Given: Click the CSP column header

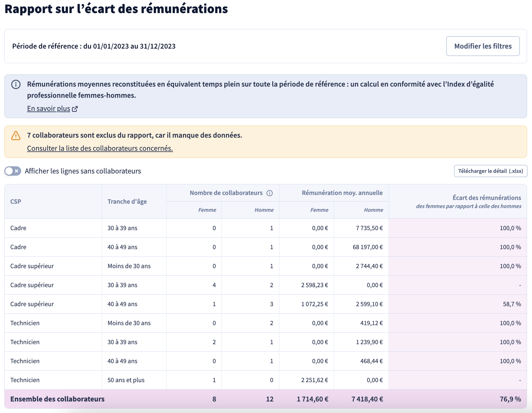Looking at the screenshot, I should [16, 202].
